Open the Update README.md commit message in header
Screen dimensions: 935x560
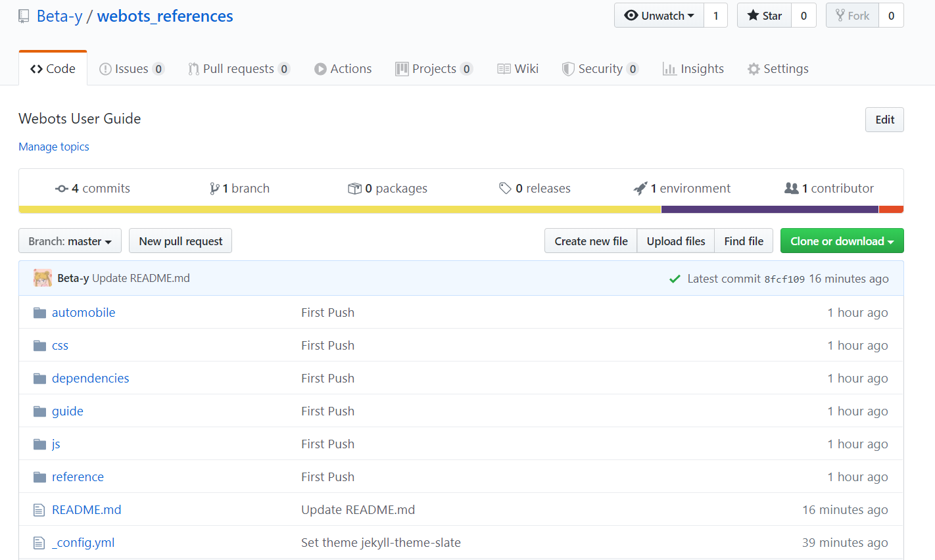tap(141, 278)
